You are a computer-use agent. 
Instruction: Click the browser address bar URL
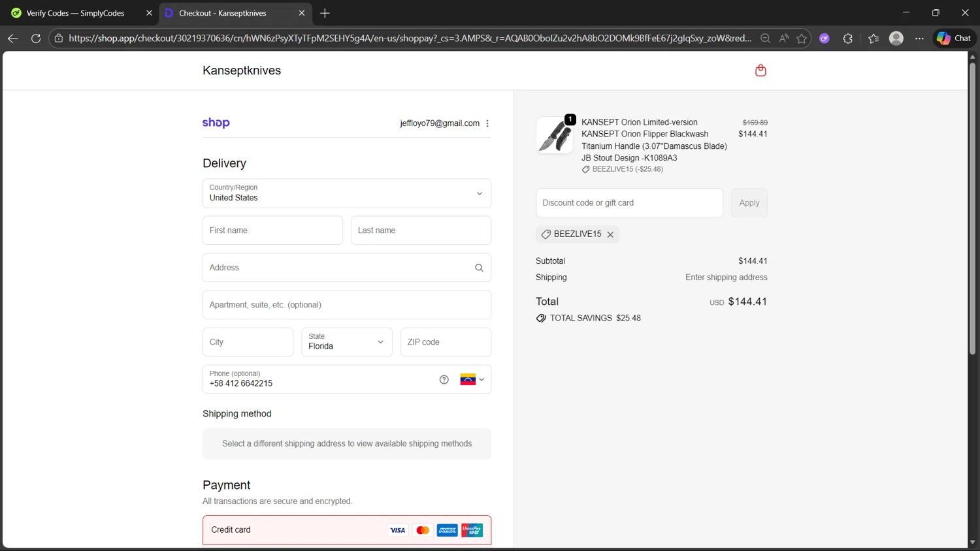[410, 39]
